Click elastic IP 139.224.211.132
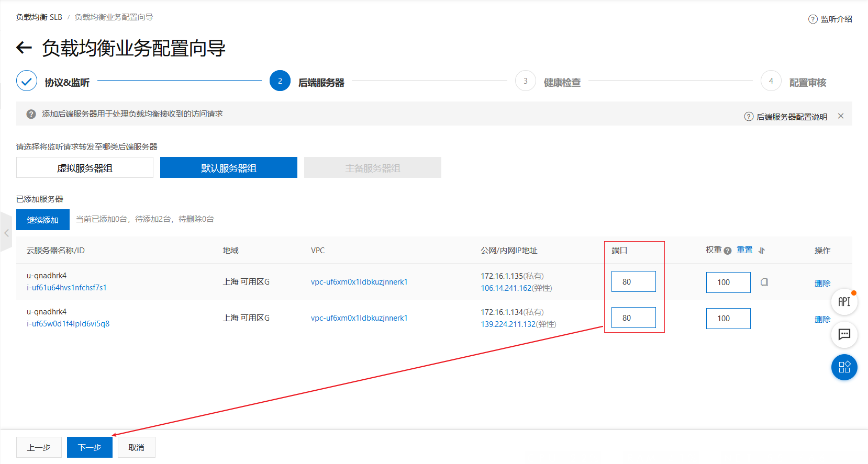Screen dimensions: 868x464 508,324
